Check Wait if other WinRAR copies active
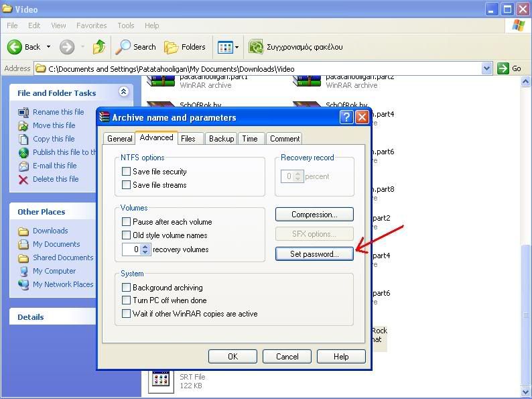Screen dimensions: 532x399 (126, 313)
